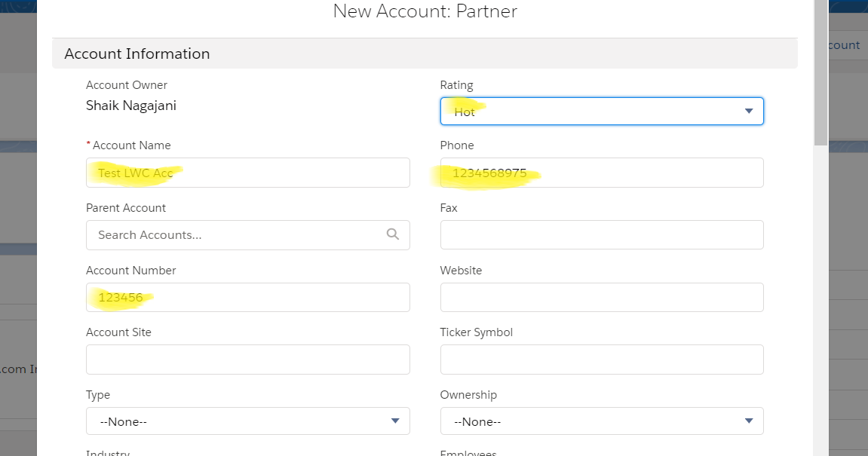The image size is (868, 456).
Task: Select the Search Accounts lookup box
Action: tap(234, 235)
